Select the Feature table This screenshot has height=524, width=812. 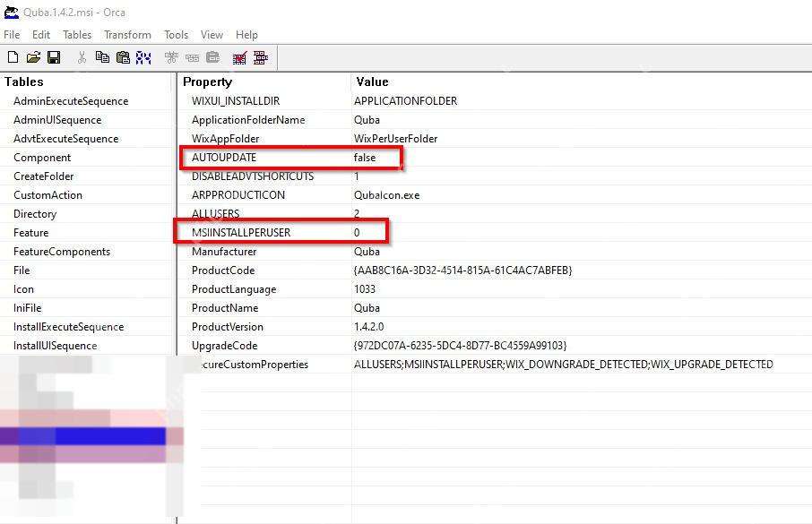coord(31,233)
